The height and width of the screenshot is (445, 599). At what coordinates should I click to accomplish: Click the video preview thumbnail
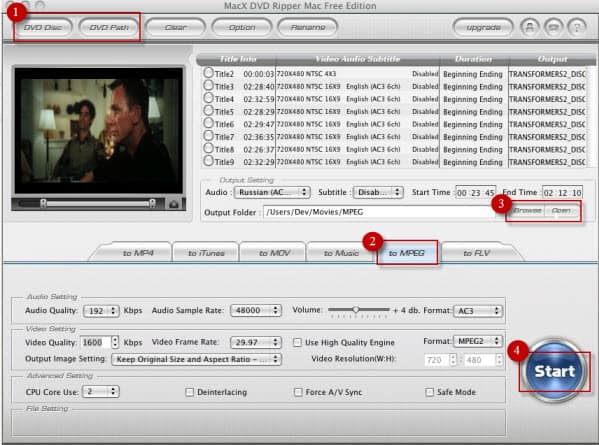coord(99,131)
